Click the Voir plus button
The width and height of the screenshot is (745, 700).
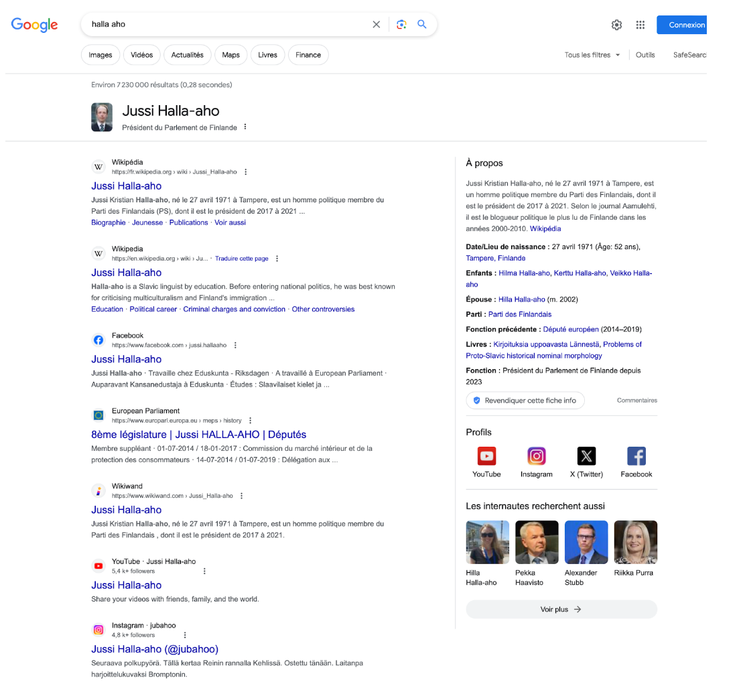[x=561, y=610]
